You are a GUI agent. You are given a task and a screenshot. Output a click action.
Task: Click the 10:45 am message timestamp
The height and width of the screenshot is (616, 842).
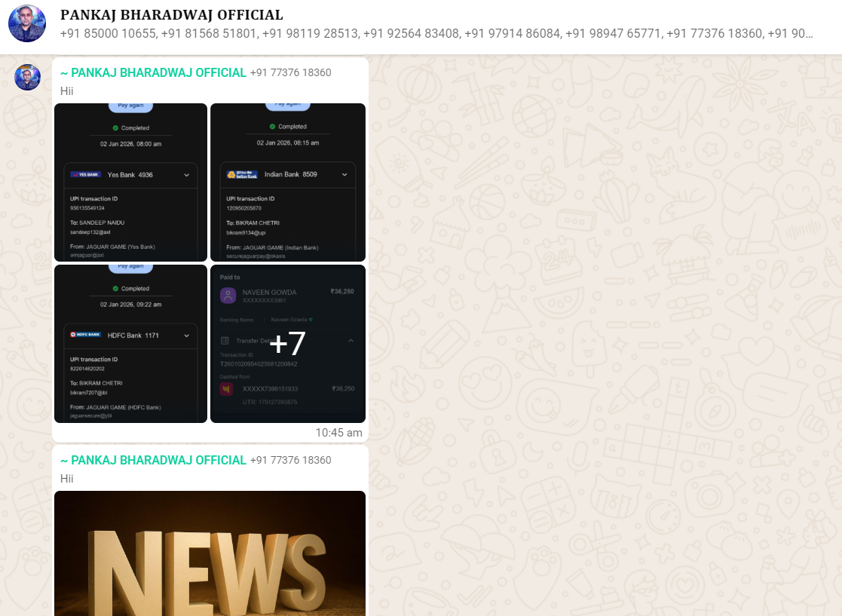click(338, 433)
